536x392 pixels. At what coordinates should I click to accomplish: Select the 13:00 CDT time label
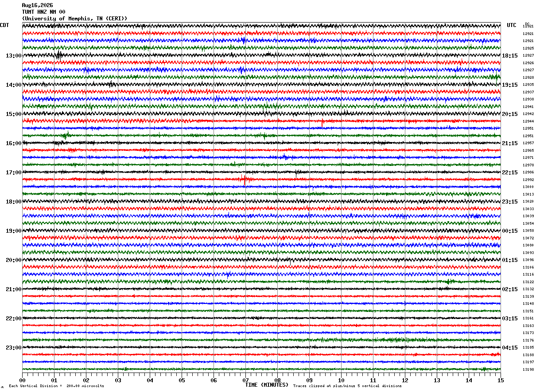[13, 56]
